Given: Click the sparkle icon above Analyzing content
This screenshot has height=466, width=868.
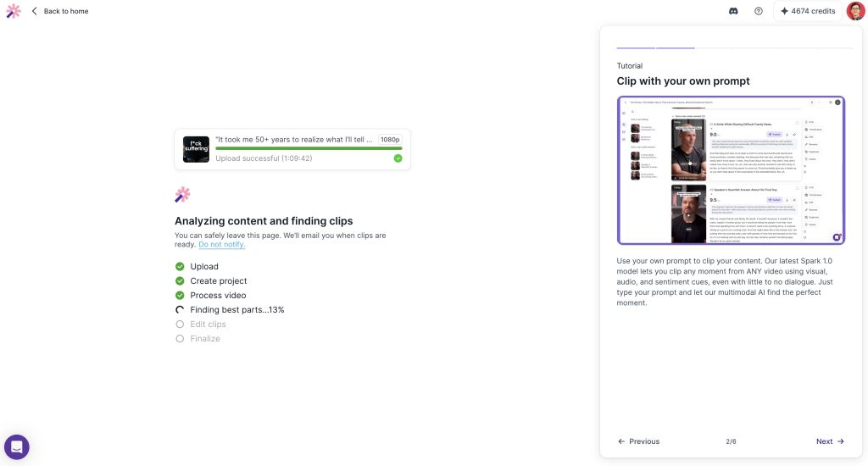Looking at the screenshot, I should (x=182, y=195).
